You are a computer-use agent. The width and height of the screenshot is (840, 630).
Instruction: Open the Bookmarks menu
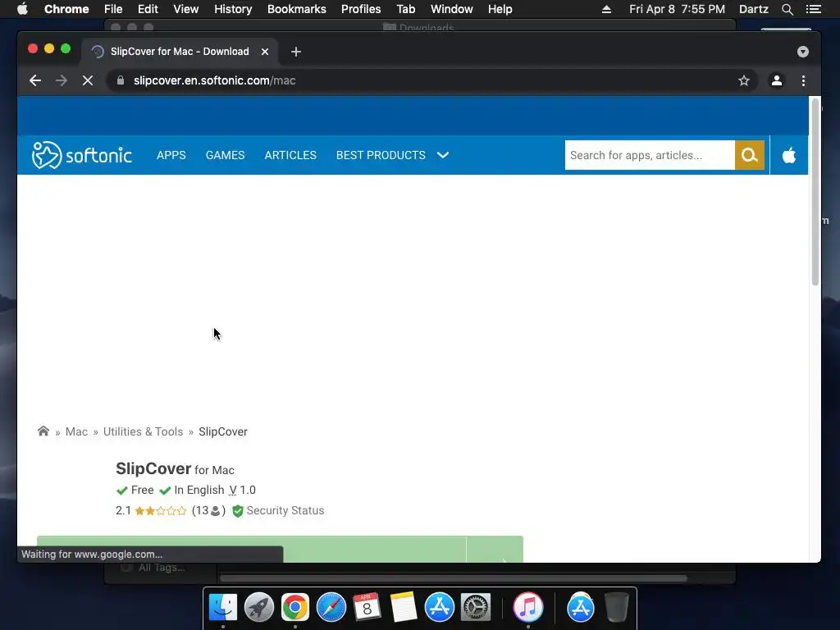click(x=297, y=9)
